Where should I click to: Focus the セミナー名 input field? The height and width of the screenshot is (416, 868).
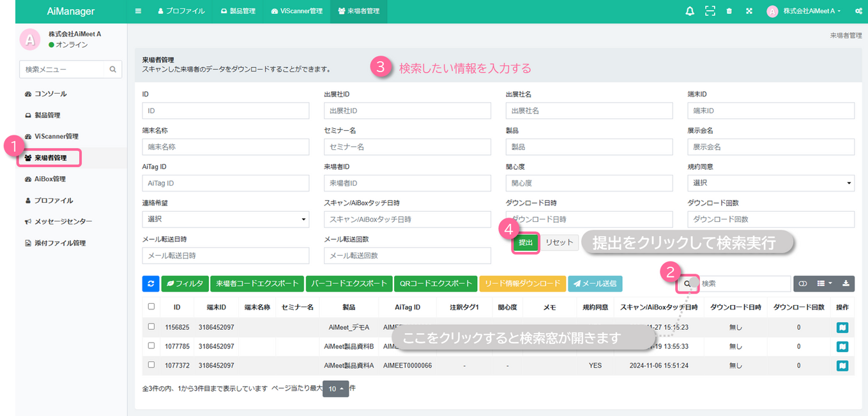point(407,147)
